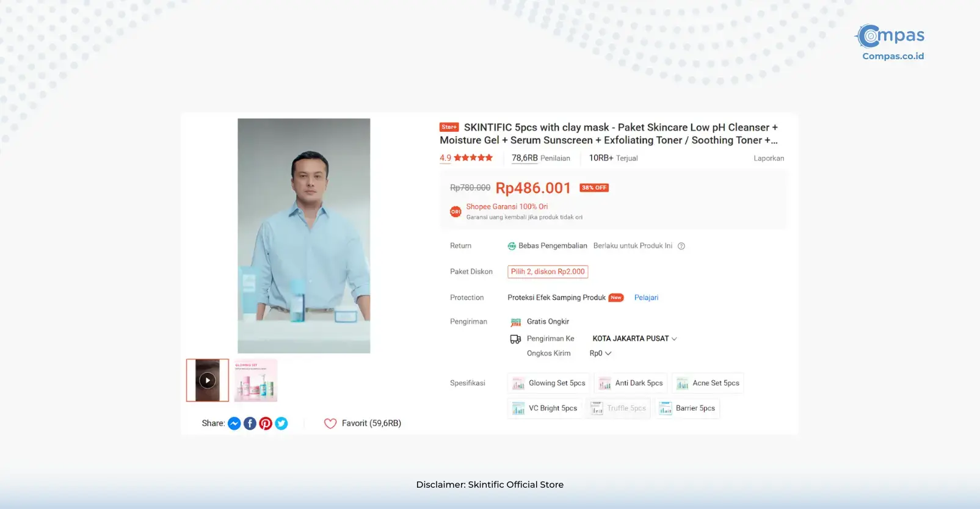Viewport: 980px width, 509px height.
Task: Click the 4.9 star rating
Action: (466, 158)
